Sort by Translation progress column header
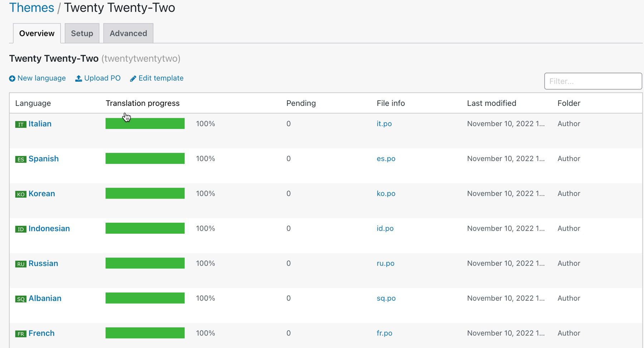This screenshot has height=348, width=644. [x=142, y=103]
